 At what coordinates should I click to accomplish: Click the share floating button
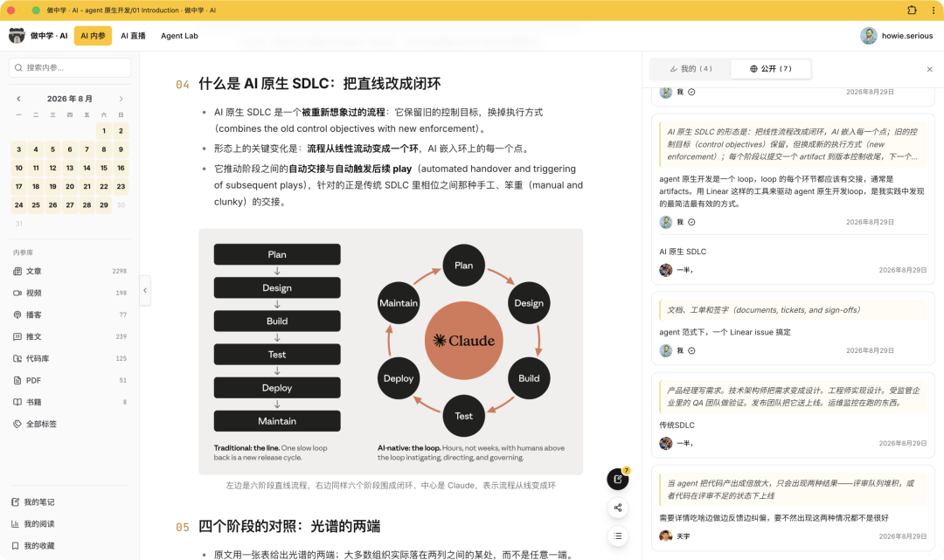point(618,508)
